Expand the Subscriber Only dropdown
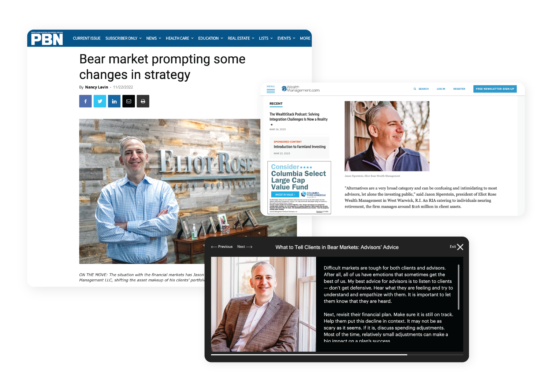552x392 pixels. (123, 38)
